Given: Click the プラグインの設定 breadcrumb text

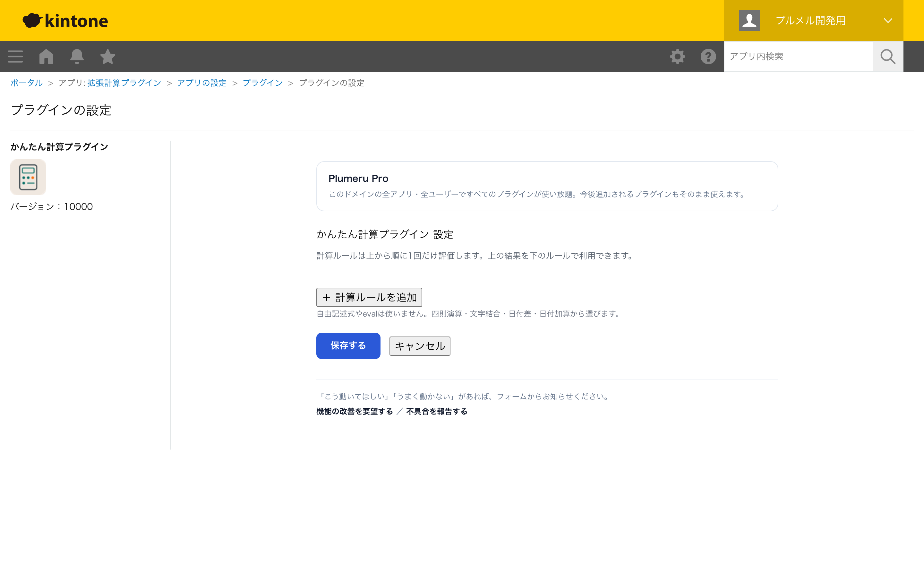Looking at the screenshot, I should [x=331, y=83].
